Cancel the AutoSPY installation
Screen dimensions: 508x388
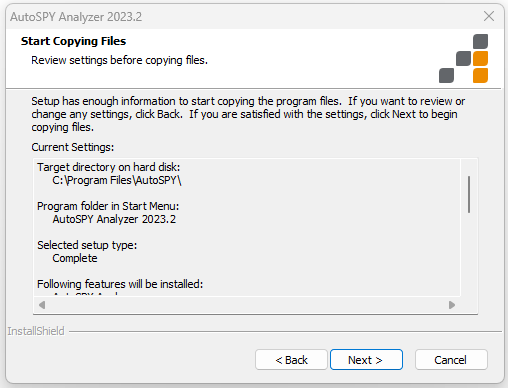451,360
